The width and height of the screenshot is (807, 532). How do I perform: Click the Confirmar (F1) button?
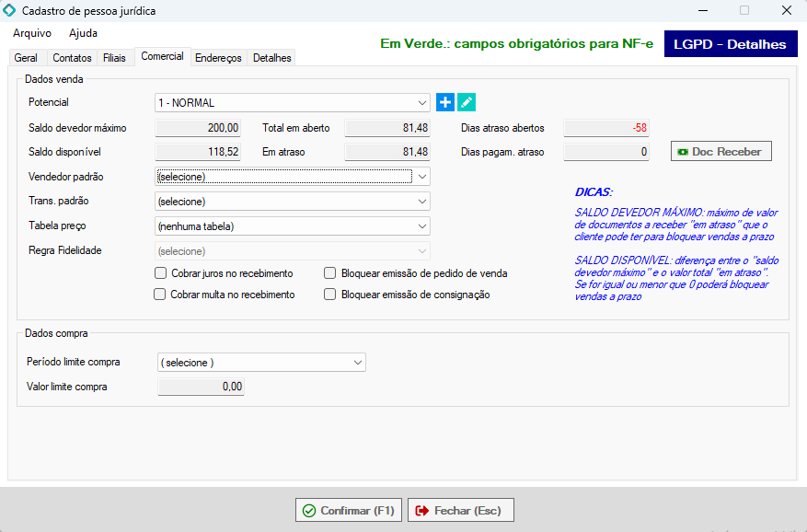349,511
